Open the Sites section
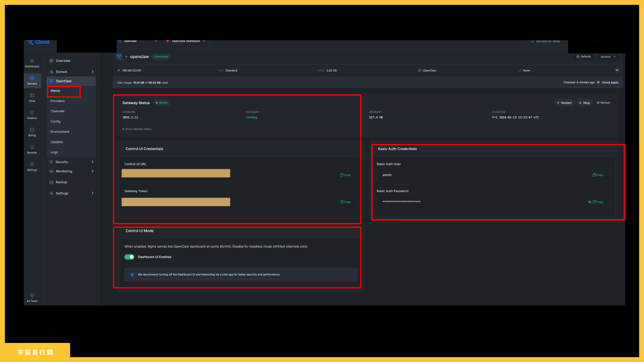 pos(32,98)
